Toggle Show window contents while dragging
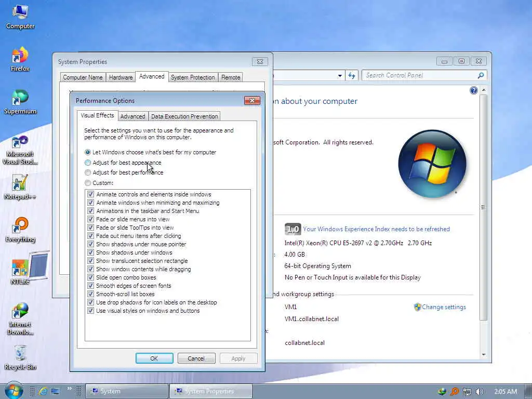This screenshot has height=399, width=532. (90, 269)
